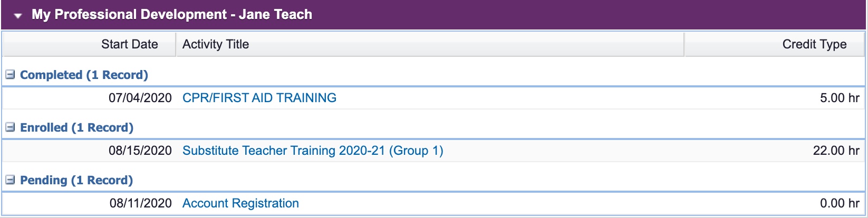Sort by the Activity Title column header

216,44
